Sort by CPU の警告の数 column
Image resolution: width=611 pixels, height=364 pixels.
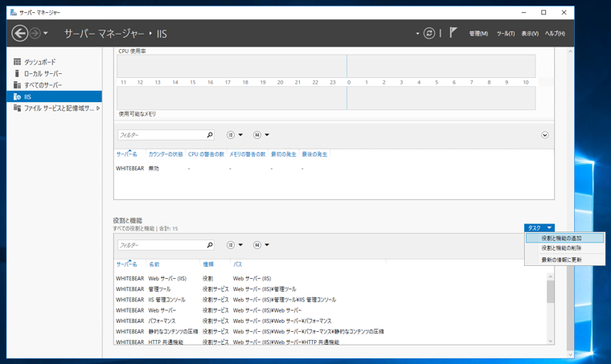point(206,154)
